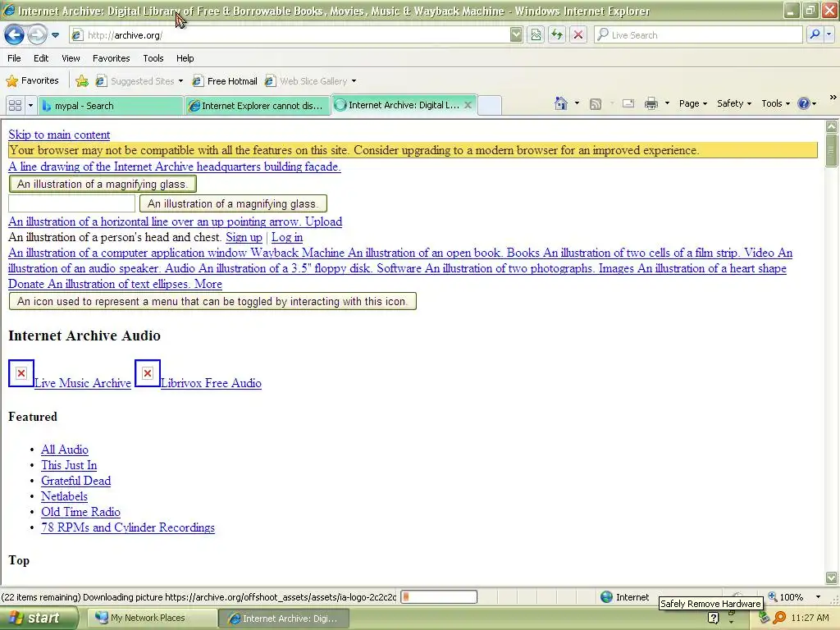Click the Refresh page icon
Viewport: 840px width, 630px height.
click(557, 35)
